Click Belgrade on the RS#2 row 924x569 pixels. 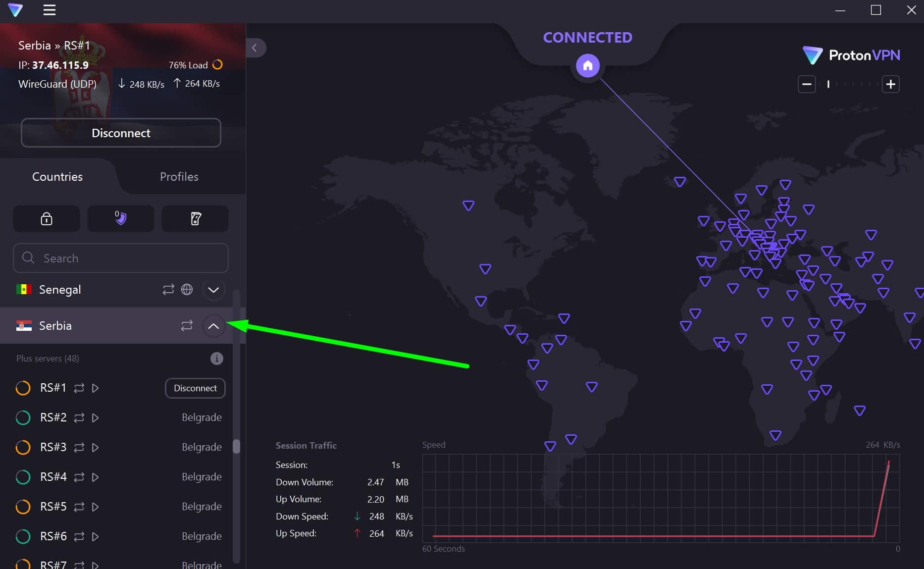point(202,418)
